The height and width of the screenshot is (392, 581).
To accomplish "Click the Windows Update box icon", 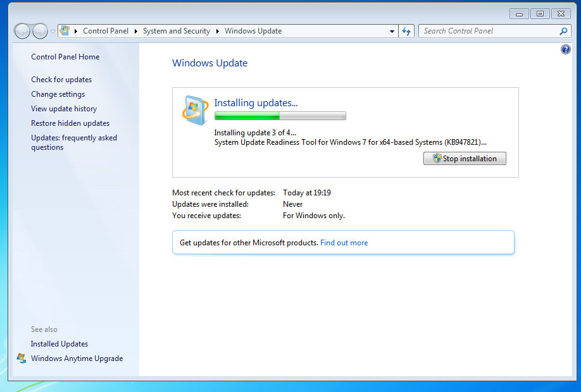I will pos(195,110).
